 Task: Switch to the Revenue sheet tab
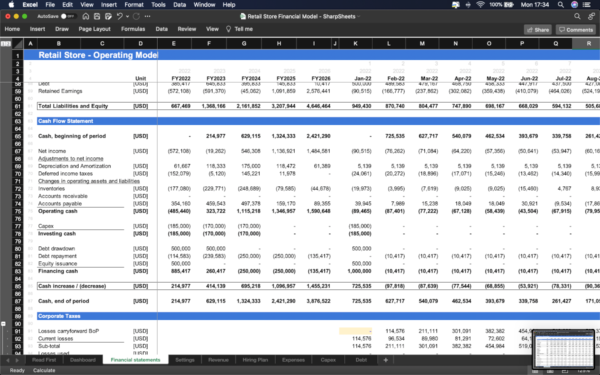point(218,360)
